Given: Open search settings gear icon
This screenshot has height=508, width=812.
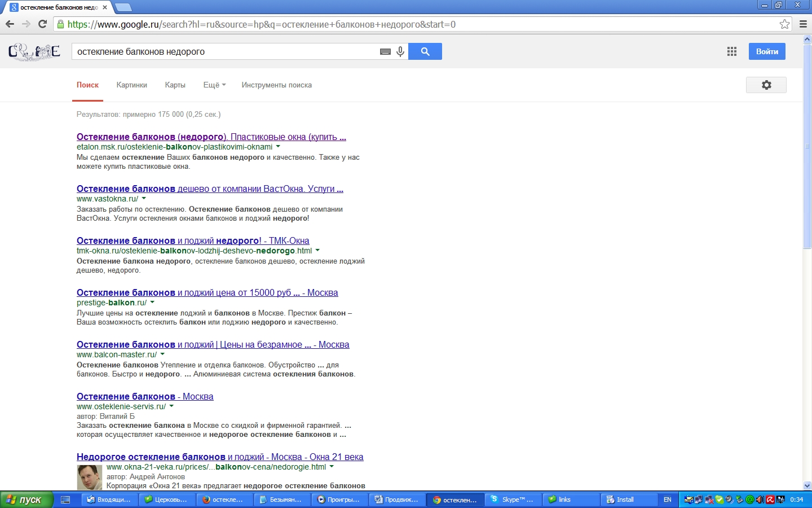Looking at the screenshot, I should click(766, 85).
